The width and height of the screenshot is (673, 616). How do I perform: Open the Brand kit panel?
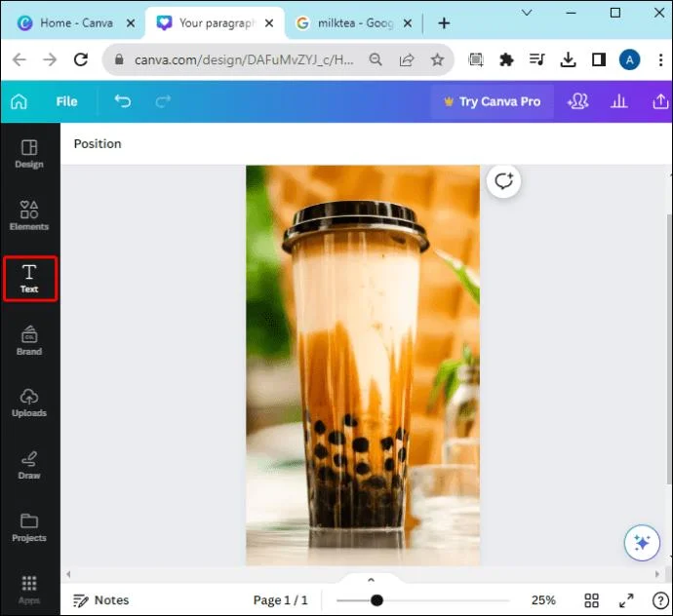pyautogui.click(x=29, y=340)
